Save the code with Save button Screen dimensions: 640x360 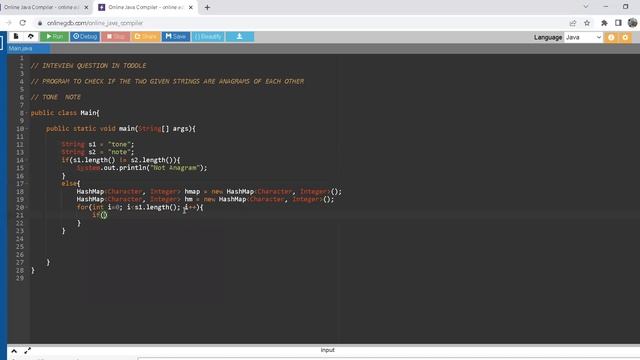coord(176,37)
